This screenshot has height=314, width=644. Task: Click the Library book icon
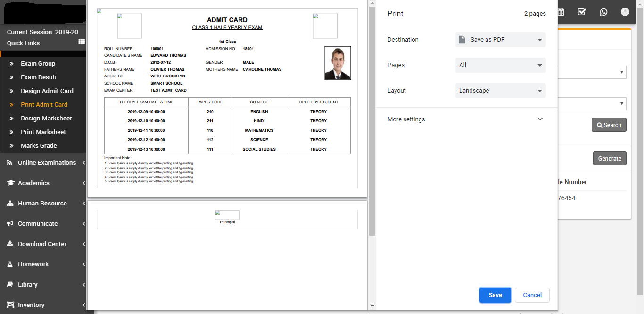(9, 285)
